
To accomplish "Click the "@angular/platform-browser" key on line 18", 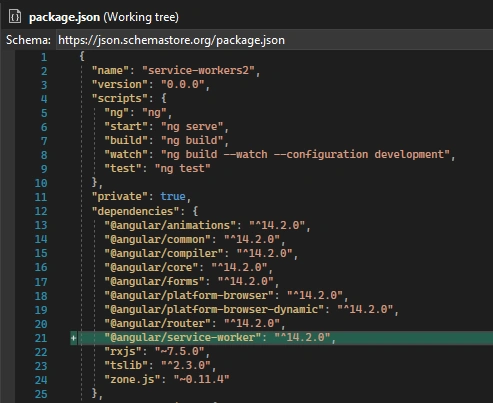I will pos(189,296).
